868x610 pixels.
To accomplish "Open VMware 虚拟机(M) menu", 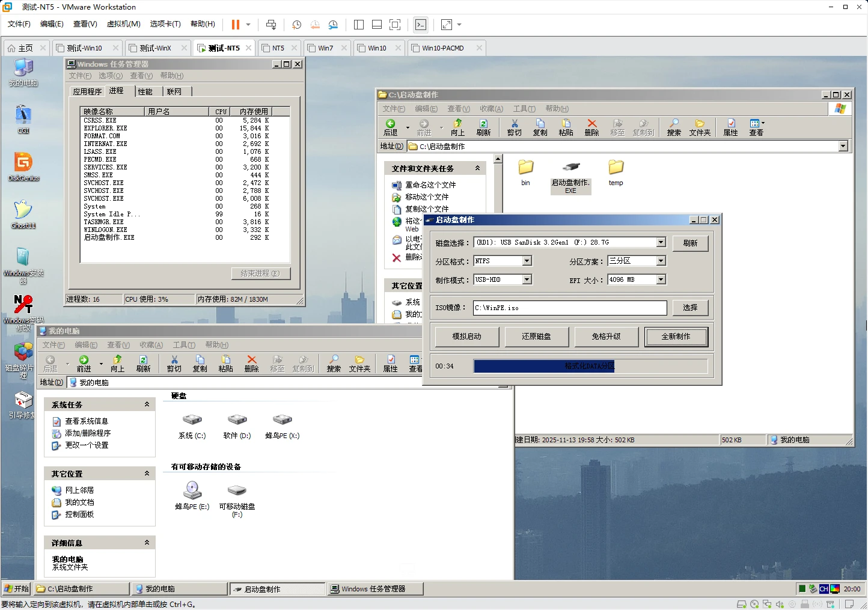I will [x=123, y=24].
